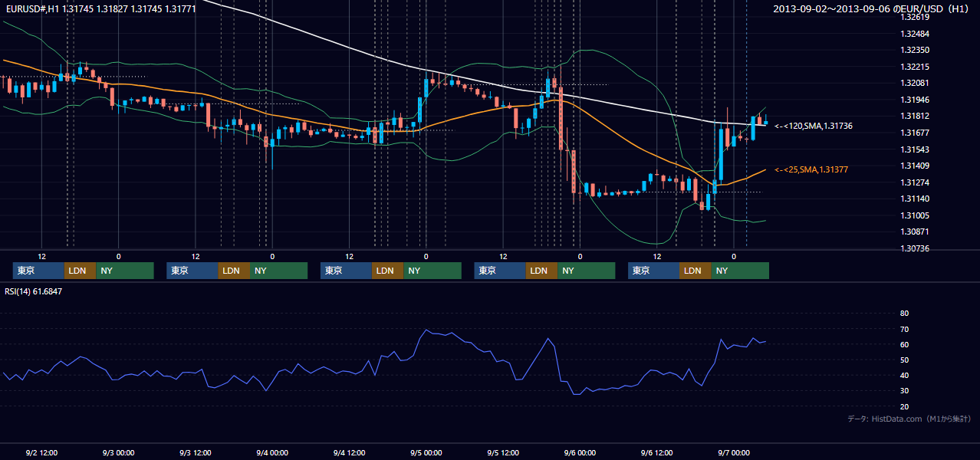
Task: Click RSI scale value 80
Action: coord(904,314)
